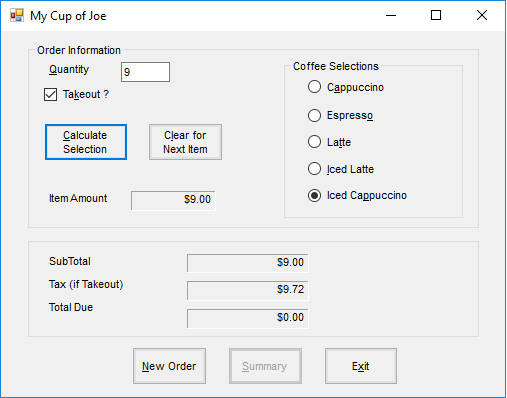Maximize the application window

(436, 15)
